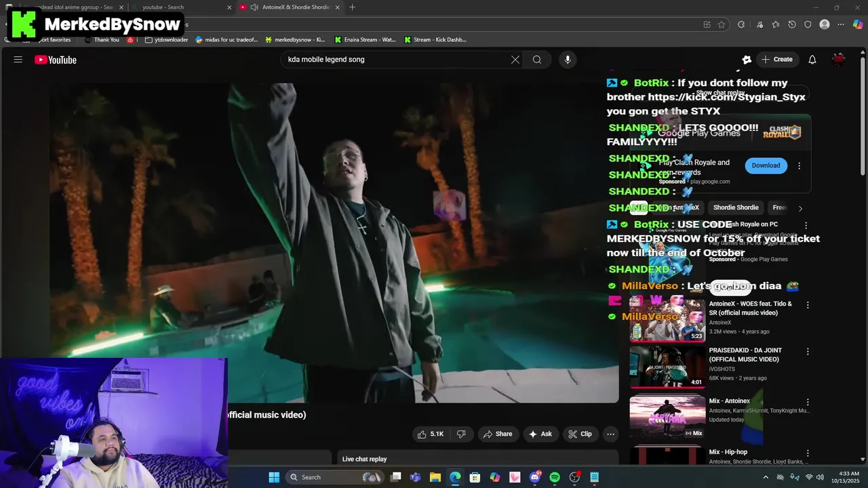The image size is (868, 488).
Task: Open merkedbysnow Kick bookmark
Action: point(296,39)
